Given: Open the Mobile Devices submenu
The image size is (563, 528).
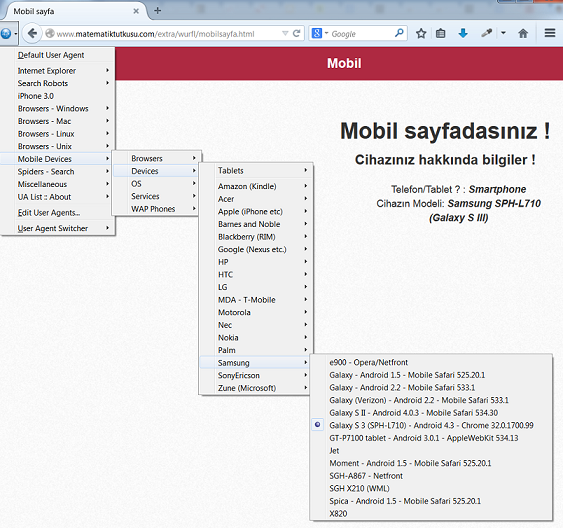Looking at the screenshot, I should tap(56, 159).
